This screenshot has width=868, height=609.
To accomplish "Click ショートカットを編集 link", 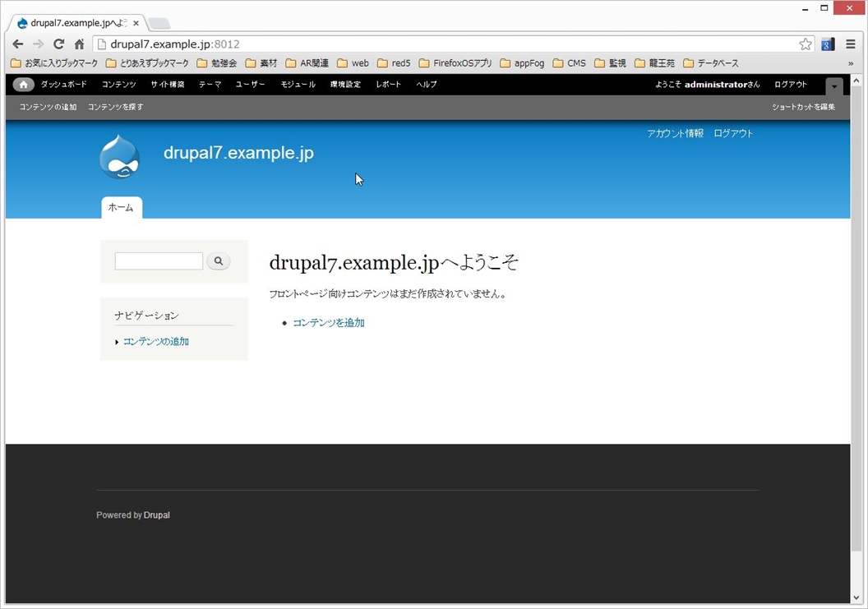I will (804, 107).
